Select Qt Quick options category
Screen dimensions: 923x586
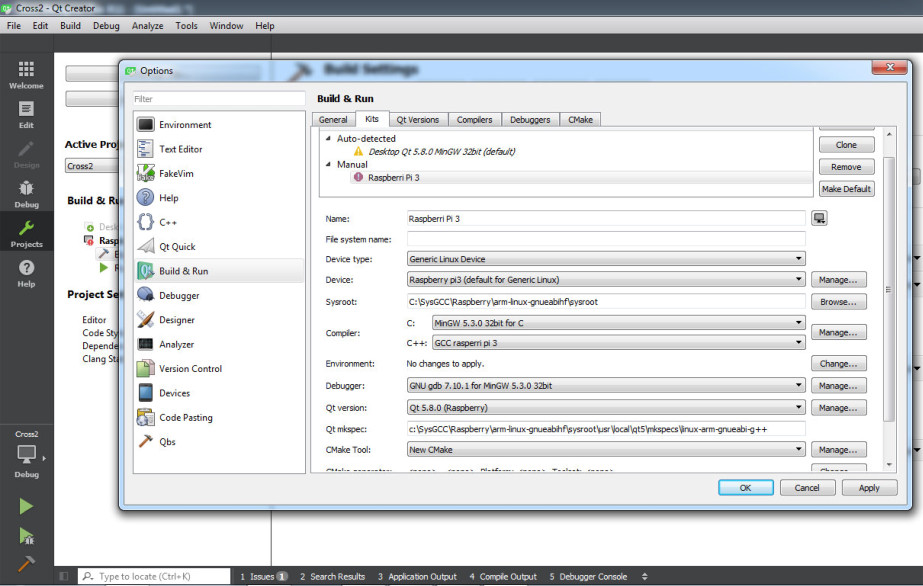(219, 247)
